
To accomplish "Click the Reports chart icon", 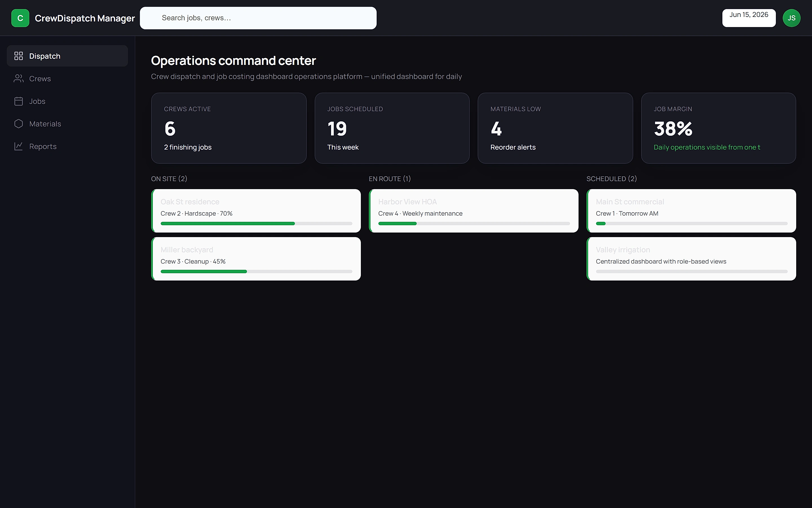I will [x=18, y=146].
